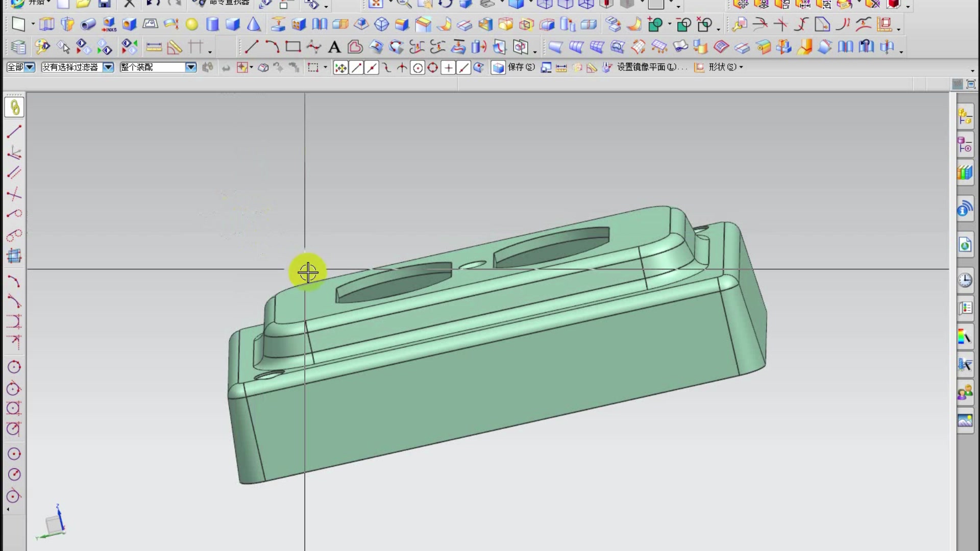The width and height of the screenshot is (980, 551).
Task: Click the unite boolean icon
Action: tap(655, 24)
